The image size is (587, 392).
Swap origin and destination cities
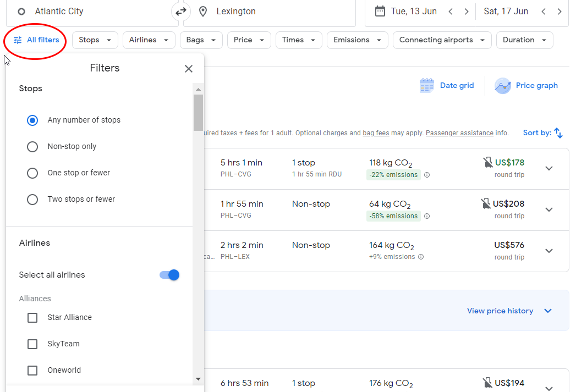pos(180,12)
